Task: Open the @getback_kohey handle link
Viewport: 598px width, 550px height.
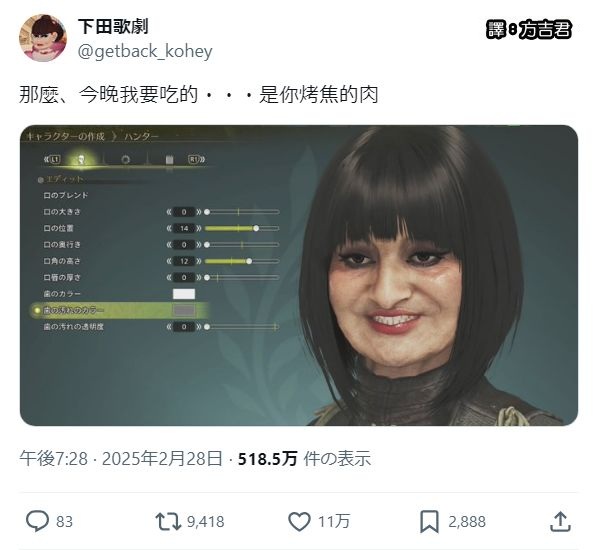Action: coord(145,51)
